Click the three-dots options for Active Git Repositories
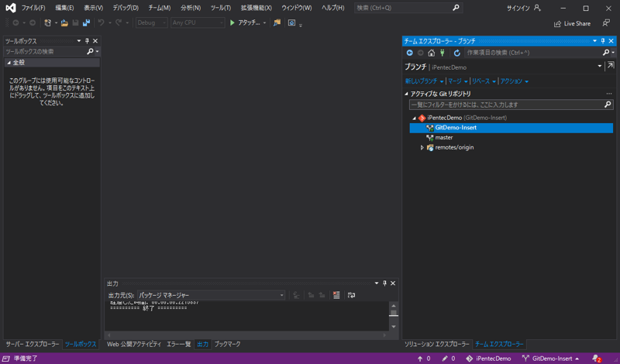 (609, 94)
